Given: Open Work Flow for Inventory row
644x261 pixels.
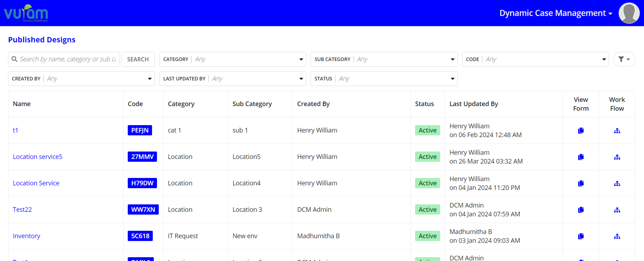Looking at the screenshot, I should [x=617, y=237].
